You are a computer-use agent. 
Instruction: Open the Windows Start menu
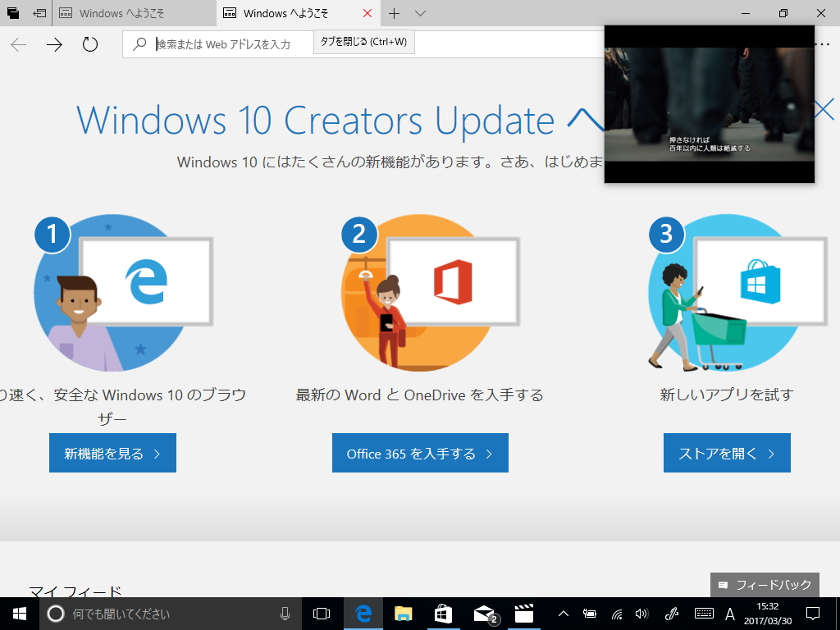point(20,614)
